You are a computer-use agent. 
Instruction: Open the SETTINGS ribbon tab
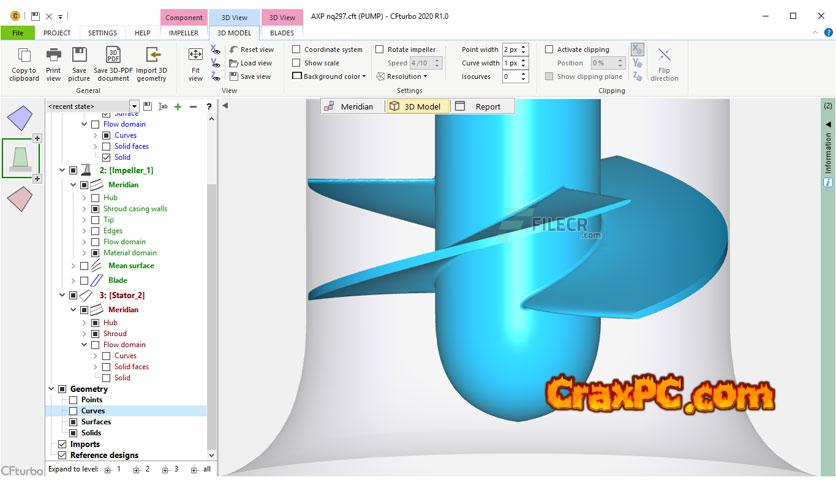point(102,33)
